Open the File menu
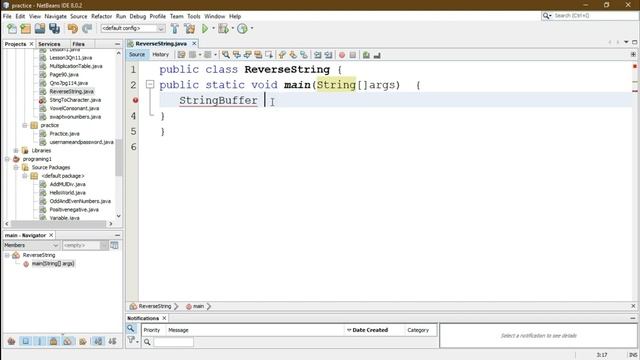The width and height of the screenshot is (640, 360). [7, 16]
